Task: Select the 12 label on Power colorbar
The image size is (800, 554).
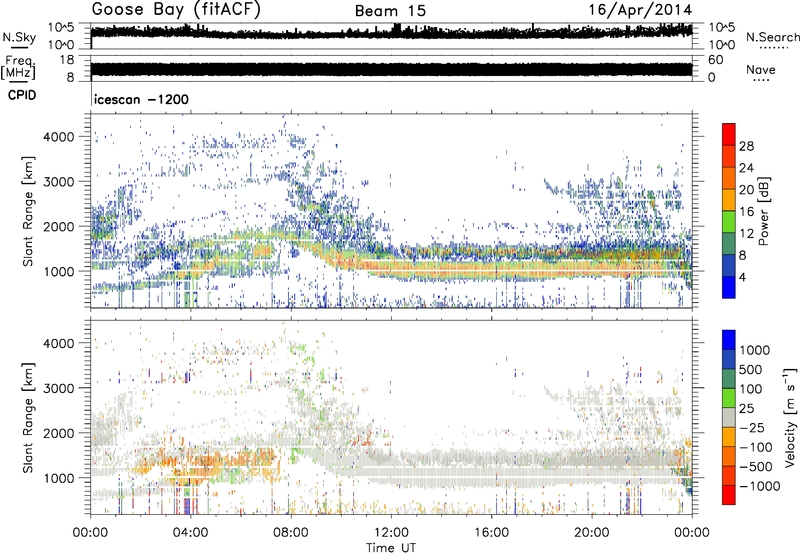Action: [x=746, y=234]
